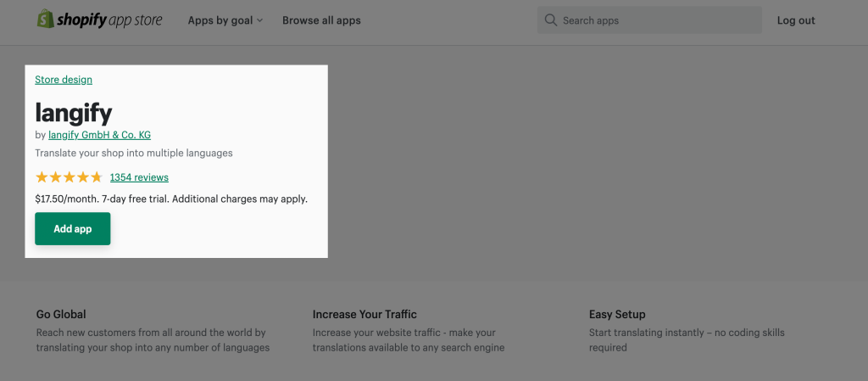Screen dimensions: 868x381
Task: Click the 'Increase your website traffic' description
Action: point(409,340)
